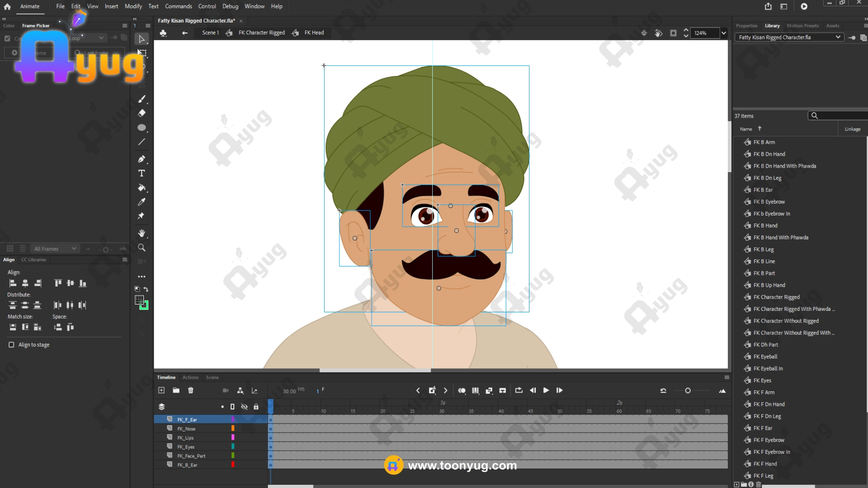Select the Zoom magnifier tool

click(x=142, y=248)
